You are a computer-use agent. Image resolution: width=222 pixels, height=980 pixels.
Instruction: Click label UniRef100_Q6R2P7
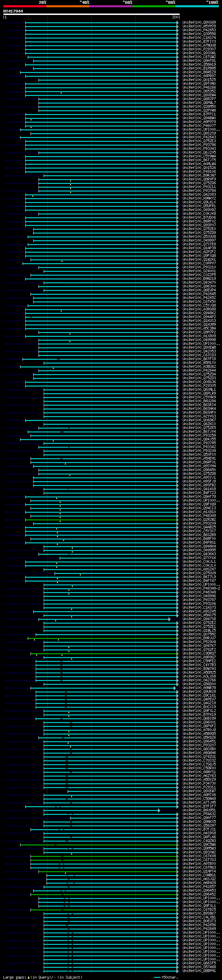(x=199, y=99)
